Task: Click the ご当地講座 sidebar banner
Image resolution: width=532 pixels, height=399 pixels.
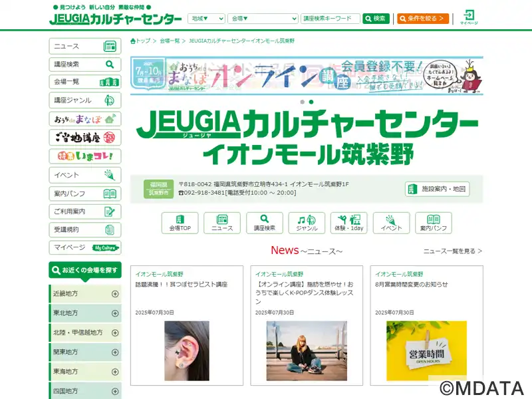Action: (x=85, y=138)
